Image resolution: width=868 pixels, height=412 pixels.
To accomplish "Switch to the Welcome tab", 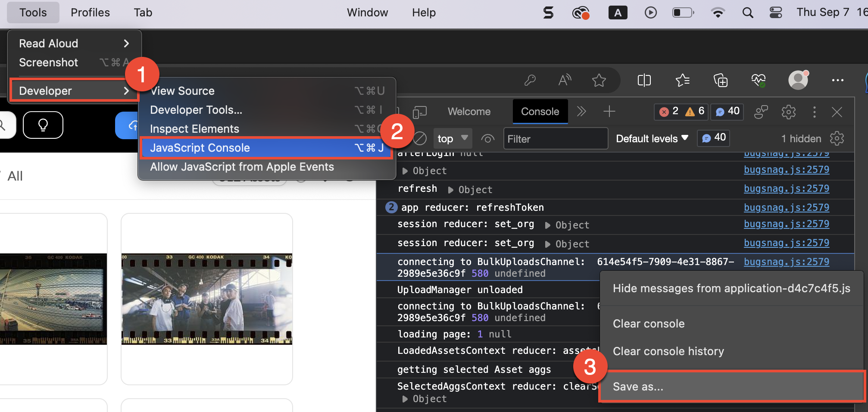I will (x=469, y=112).
